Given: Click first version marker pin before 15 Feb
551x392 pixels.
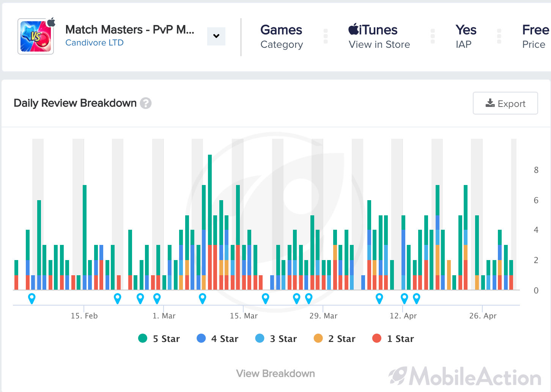Looking at the screenshot, I should tap(32, 298).
